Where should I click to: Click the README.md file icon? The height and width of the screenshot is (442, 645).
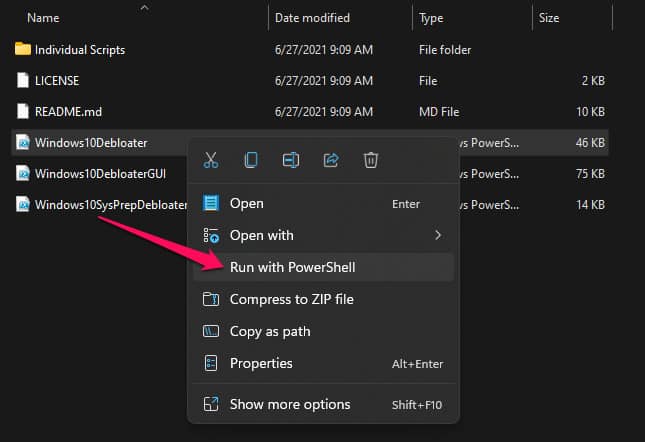tap(23, 111)
